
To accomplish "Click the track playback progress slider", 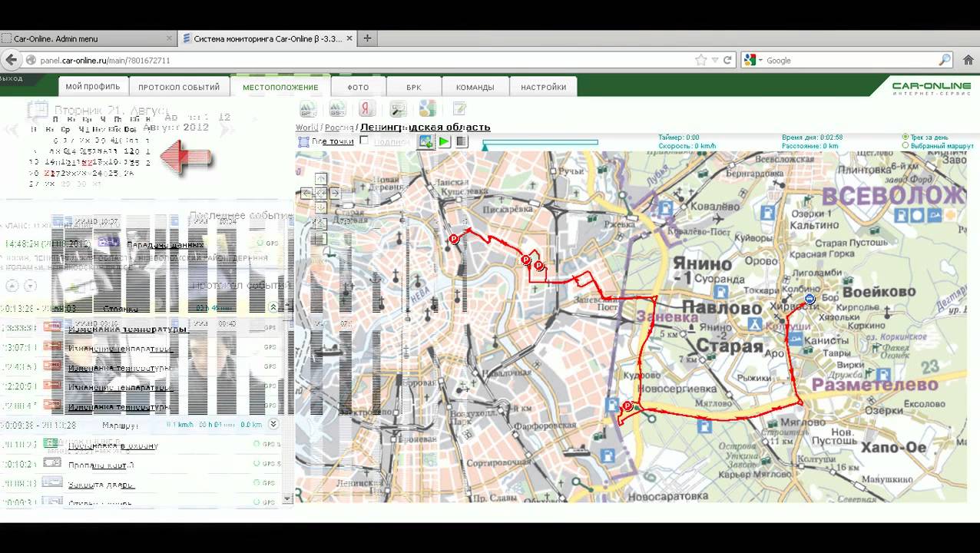I will coord(540,142).
